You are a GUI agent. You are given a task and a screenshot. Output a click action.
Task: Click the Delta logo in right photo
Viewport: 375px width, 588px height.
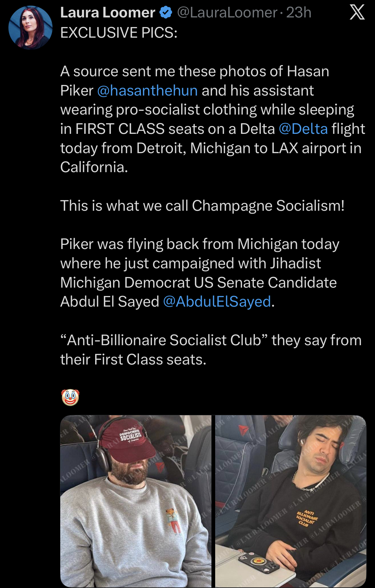click(243, 430)
